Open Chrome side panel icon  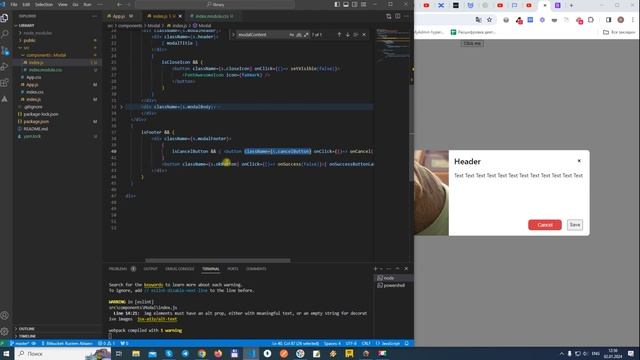609,20
